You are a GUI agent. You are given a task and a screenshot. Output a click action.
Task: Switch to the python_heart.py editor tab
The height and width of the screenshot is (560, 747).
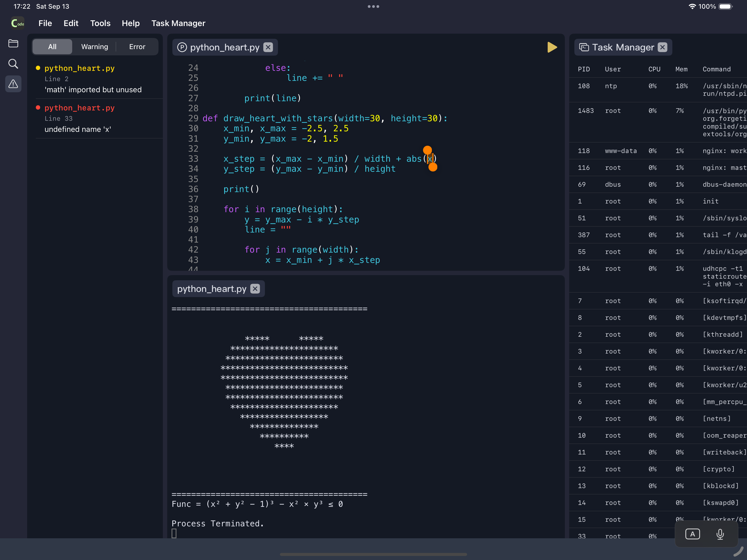(224, 47)
